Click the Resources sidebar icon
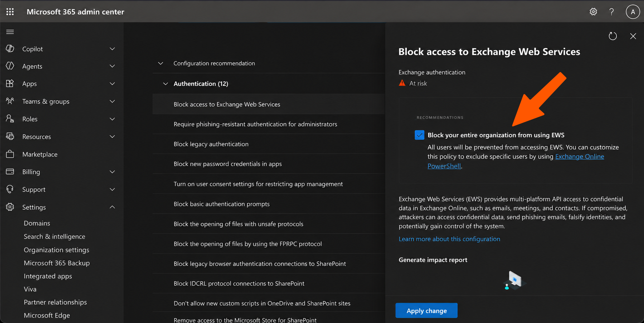 pos(10,136)
